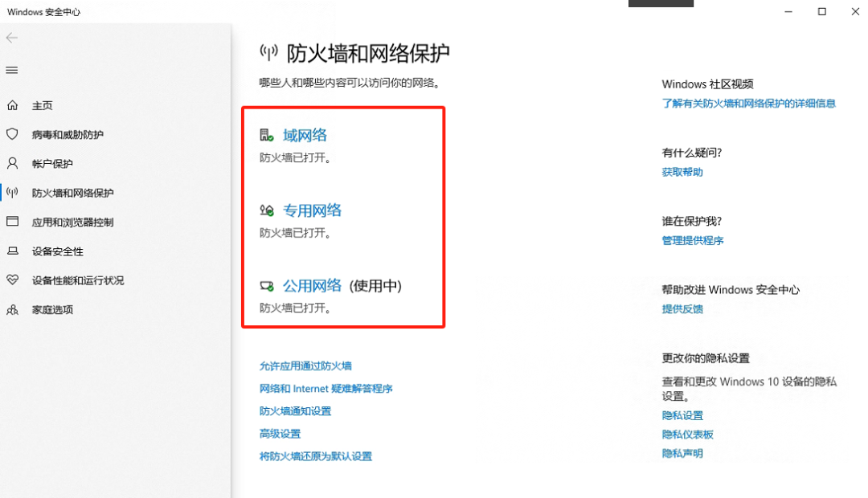Select 帐户保护 in sidebar
This screenshot has height=498, width=868.
(52, 164)
